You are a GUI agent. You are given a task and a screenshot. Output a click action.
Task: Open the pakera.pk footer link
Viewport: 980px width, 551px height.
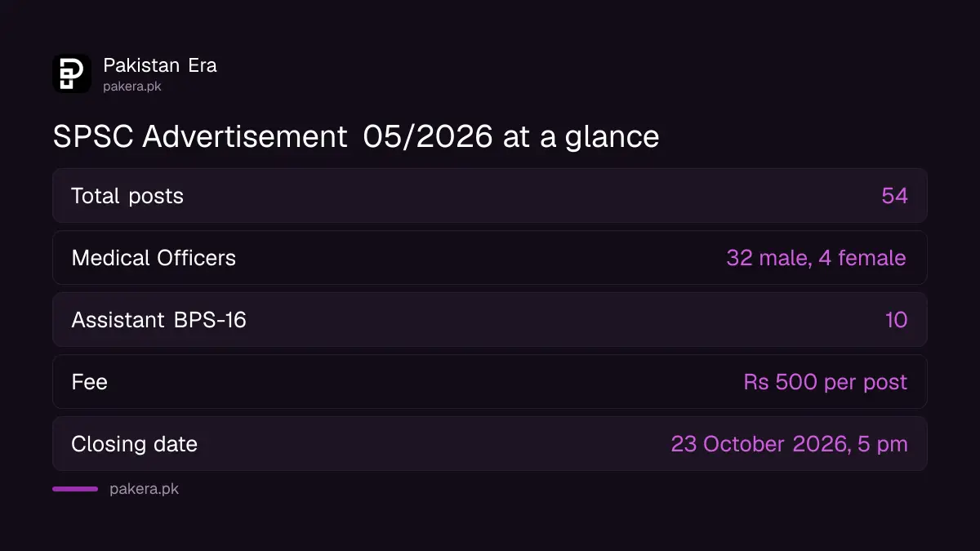[x=144, y=489]
